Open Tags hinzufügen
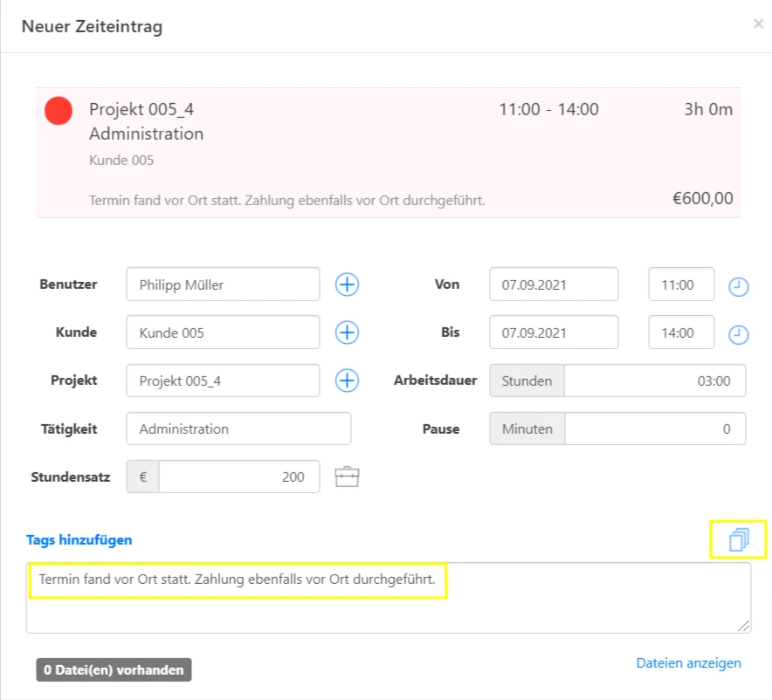772x700 pixels. [78, 539]
